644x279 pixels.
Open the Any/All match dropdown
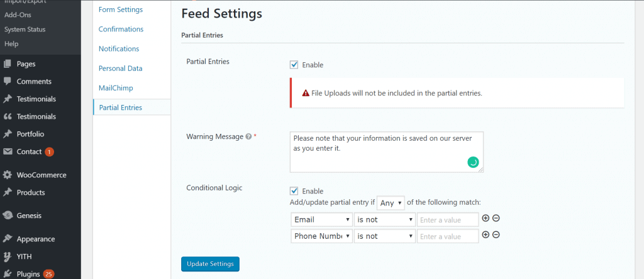point(391,203)
